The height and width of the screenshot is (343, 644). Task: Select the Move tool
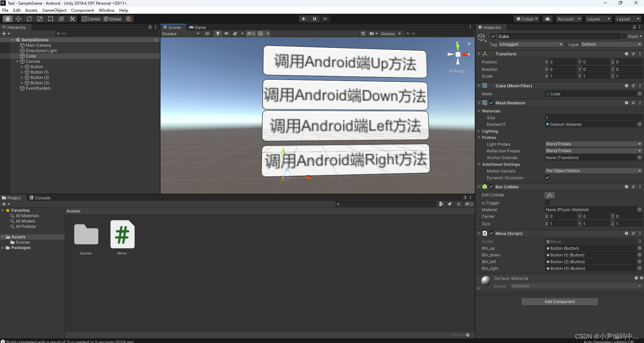[x=18, y=19]
